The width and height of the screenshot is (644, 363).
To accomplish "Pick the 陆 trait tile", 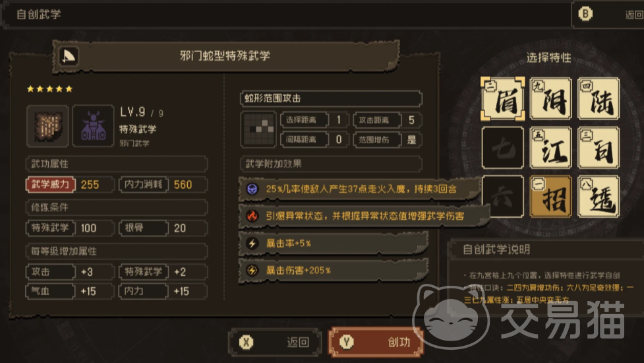I will coord(599,98).
